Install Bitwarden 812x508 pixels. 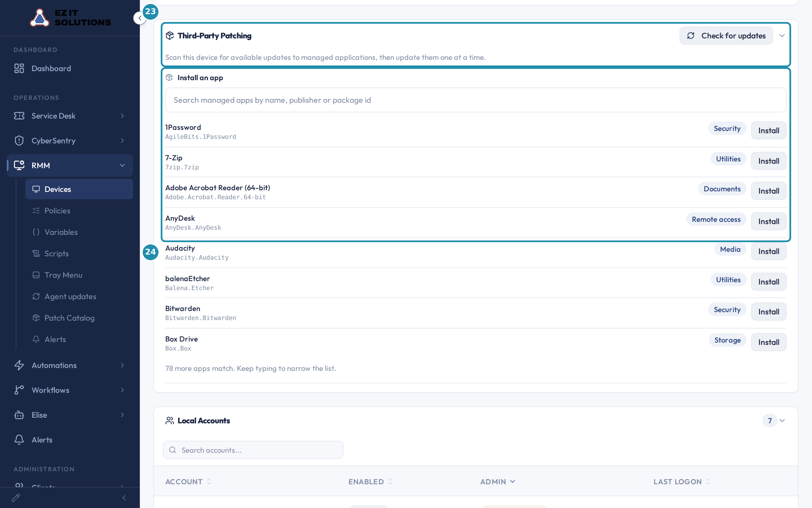click(x=768, y=312)
